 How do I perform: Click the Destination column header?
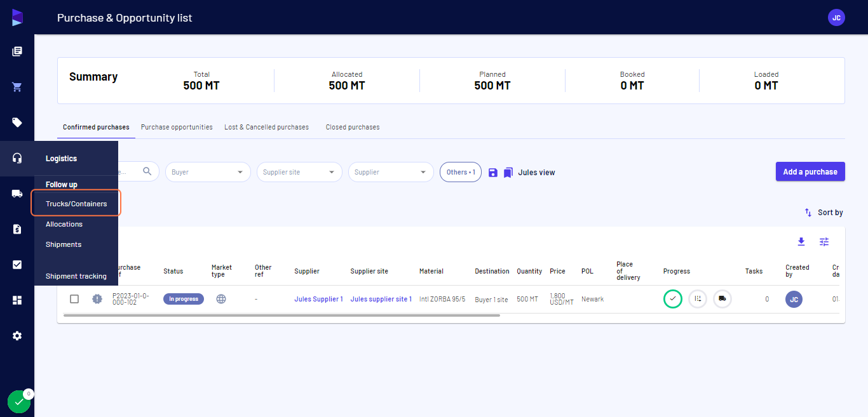(492, 271)
